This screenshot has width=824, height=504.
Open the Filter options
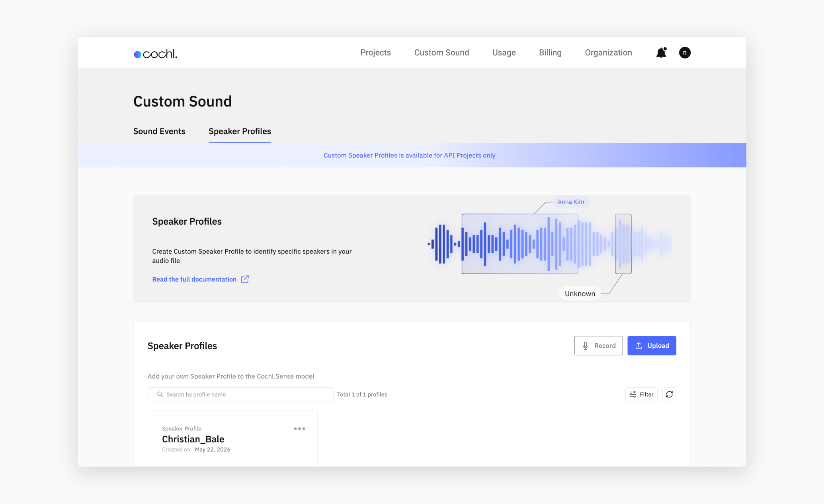click(x=641, y=394)
